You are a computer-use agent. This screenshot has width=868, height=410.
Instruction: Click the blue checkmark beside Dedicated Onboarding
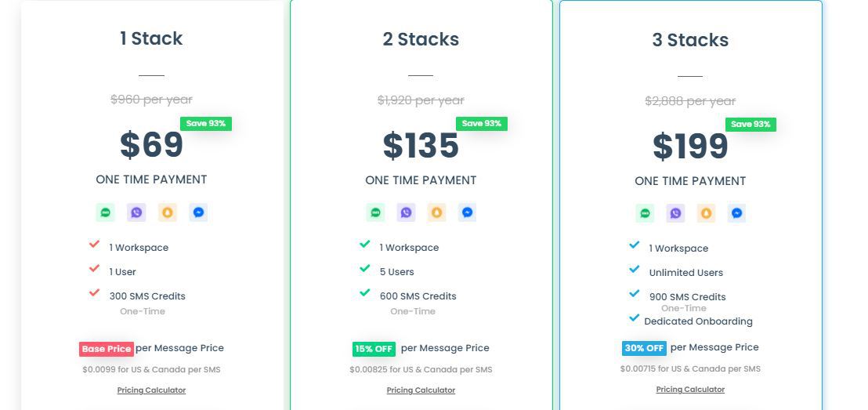pyautogui.click(x=635, y=318)
